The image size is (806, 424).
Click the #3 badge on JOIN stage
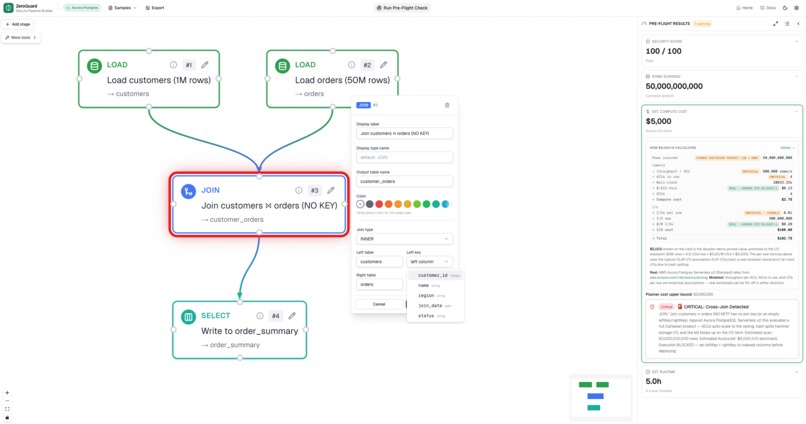[314, 191]
